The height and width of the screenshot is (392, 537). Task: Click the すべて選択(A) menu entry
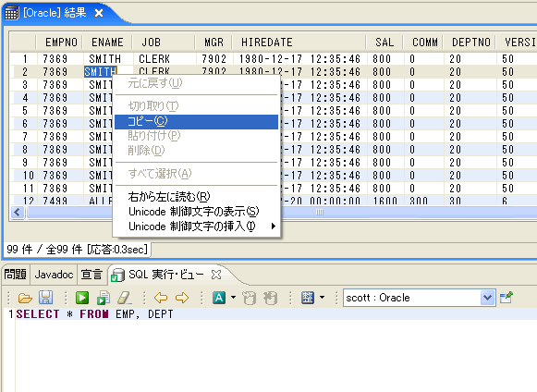[196, 174]
